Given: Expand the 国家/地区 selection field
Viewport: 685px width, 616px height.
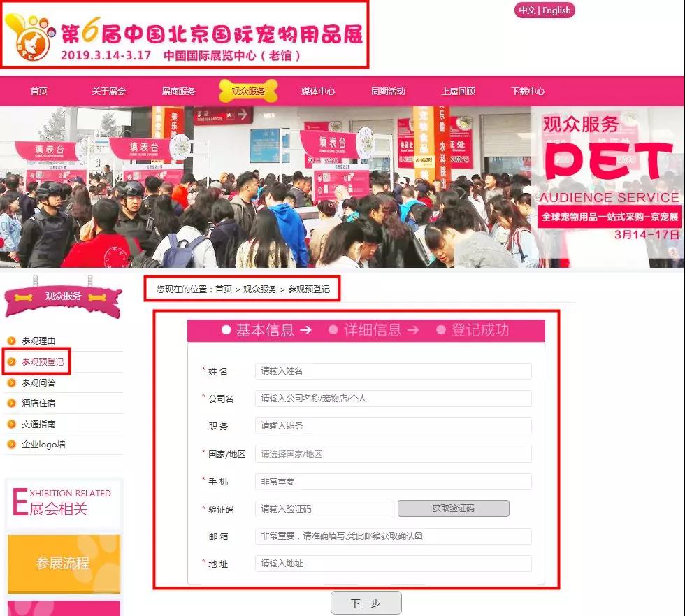Looking at the screenshot, I should (x=393, y=454).
